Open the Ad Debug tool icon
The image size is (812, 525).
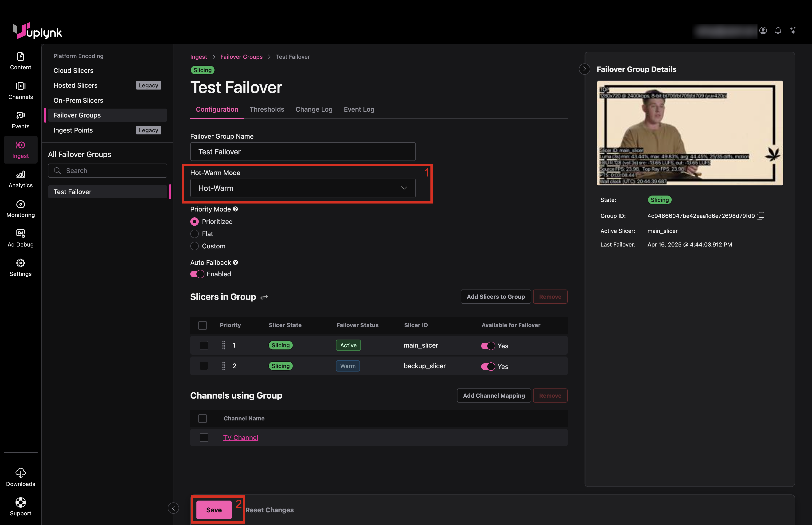tap(20, 238)
